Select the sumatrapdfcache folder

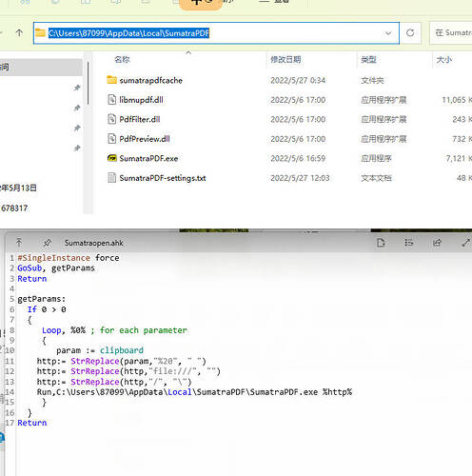click(x=150, y=81)
